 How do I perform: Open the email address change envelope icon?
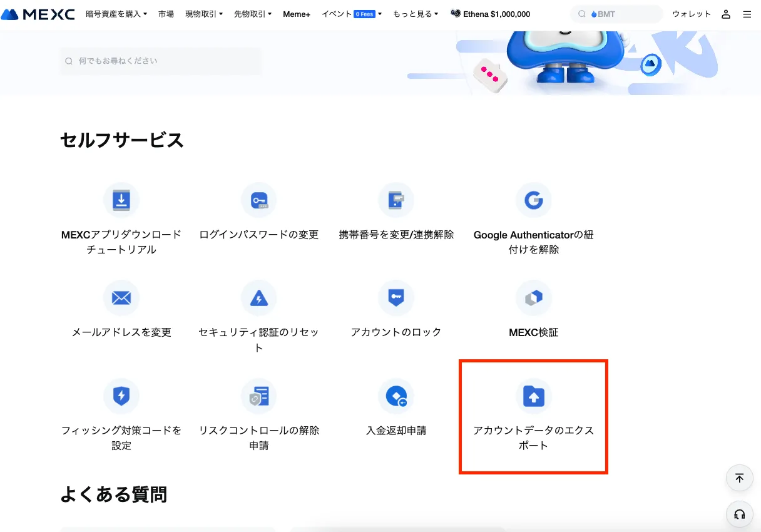tap(121, 298)
